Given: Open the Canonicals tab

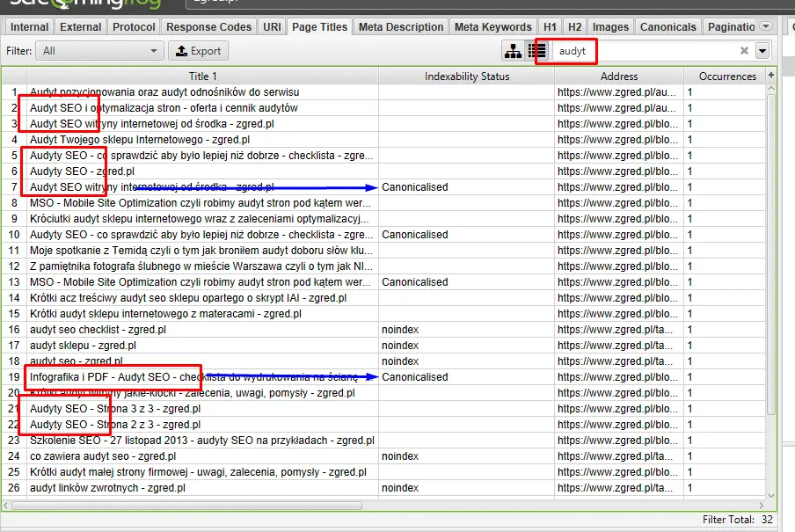Looking at the screenshot, I should click(x=667, y=27).
